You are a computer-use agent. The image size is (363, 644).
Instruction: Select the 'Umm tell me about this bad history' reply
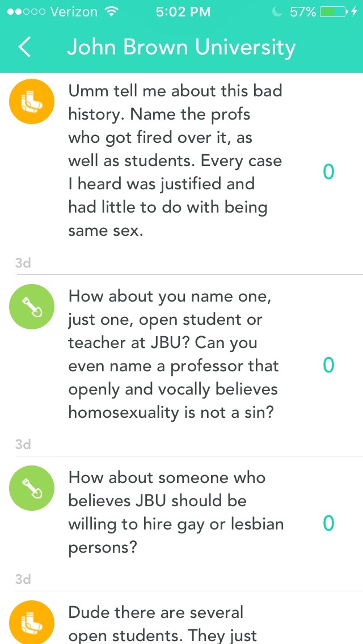point(175,160)
